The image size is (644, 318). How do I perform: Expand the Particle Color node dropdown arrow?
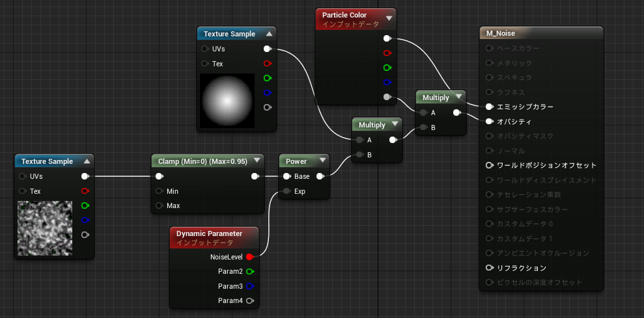pyautogui.click(x=389, y=18)
